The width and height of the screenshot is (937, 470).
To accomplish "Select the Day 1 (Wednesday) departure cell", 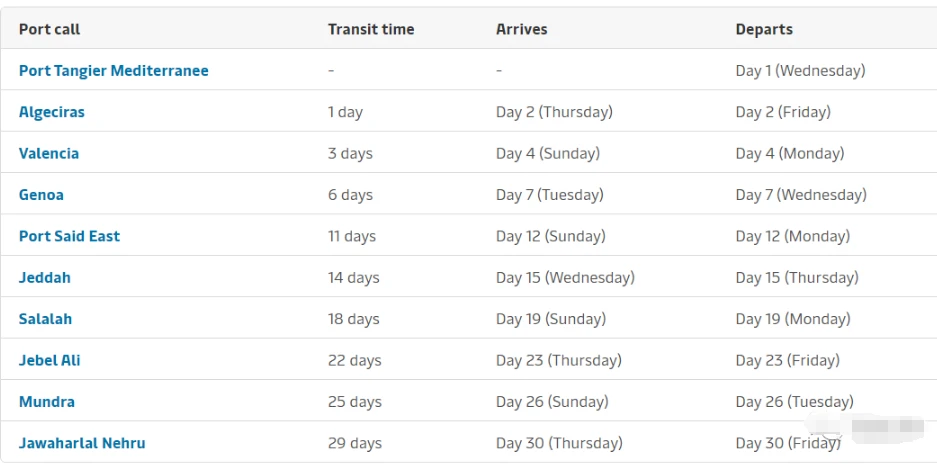I will click(801, 70).
